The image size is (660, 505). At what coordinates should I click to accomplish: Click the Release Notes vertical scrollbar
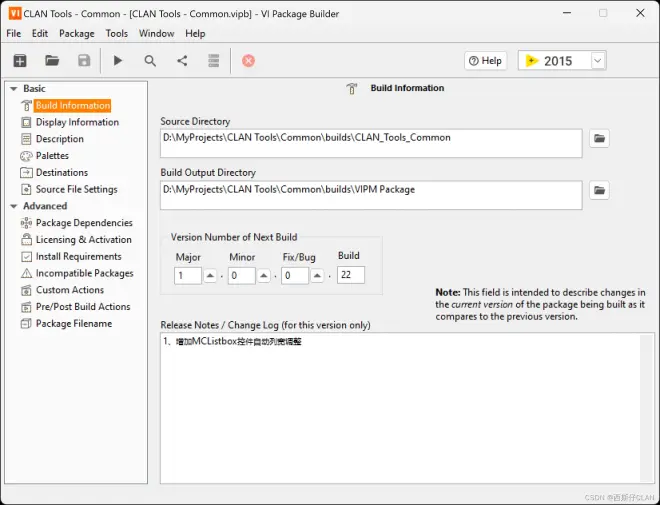(647, 408)
